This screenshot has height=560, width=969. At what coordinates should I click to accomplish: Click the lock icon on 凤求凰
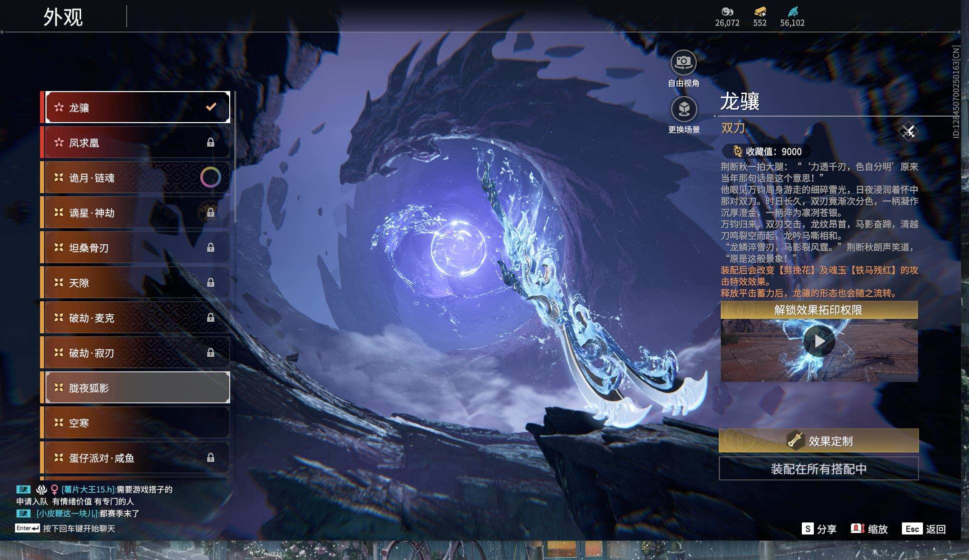(211, 143)
